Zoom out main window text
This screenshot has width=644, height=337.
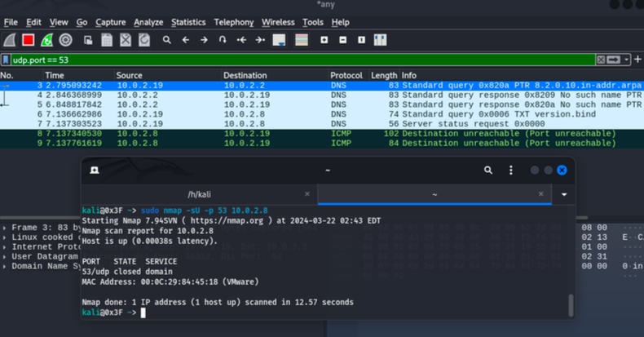pos(343,40)
